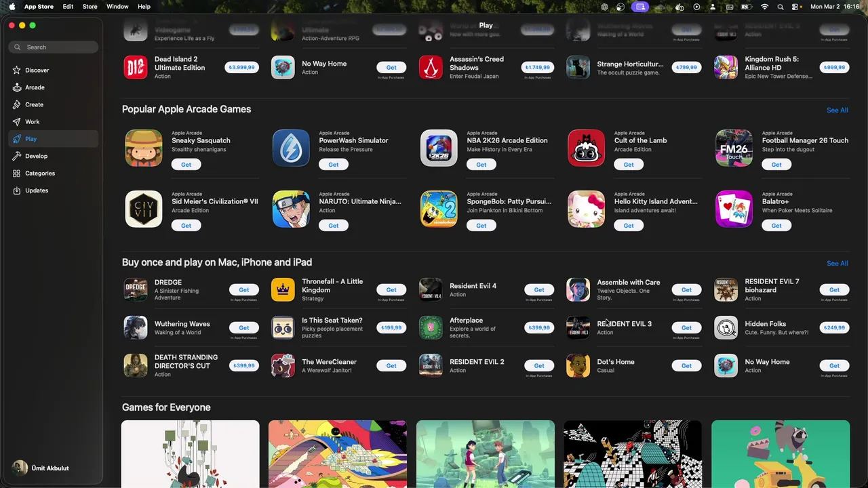Open the Football Manager 26 Touch icon
This screenshot has width=868, height=488.
pyautogui.click(x=734, y=148)
